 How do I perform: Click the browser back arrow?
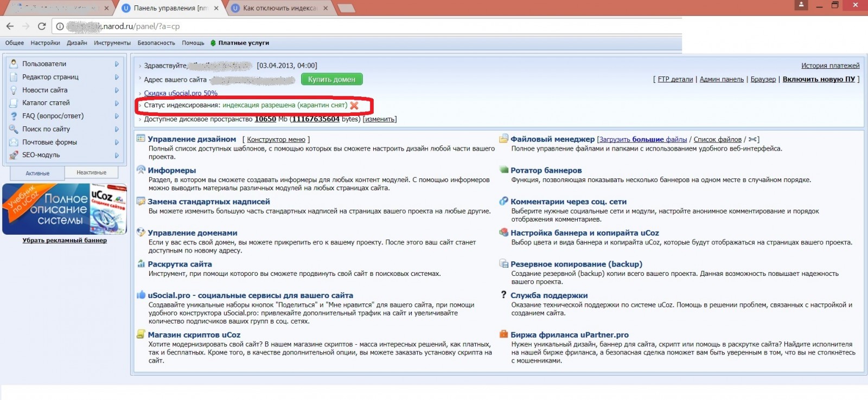[10, 26]
